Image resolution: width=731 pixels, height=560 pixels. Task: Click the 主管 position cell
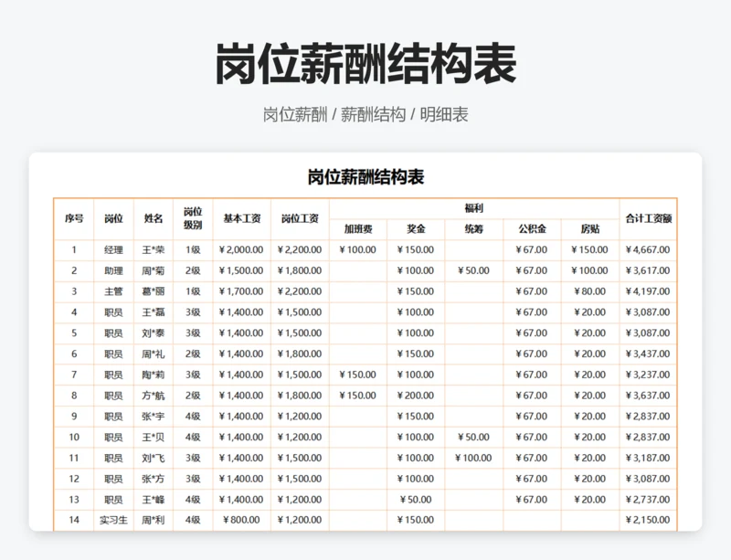coord(113,291)
